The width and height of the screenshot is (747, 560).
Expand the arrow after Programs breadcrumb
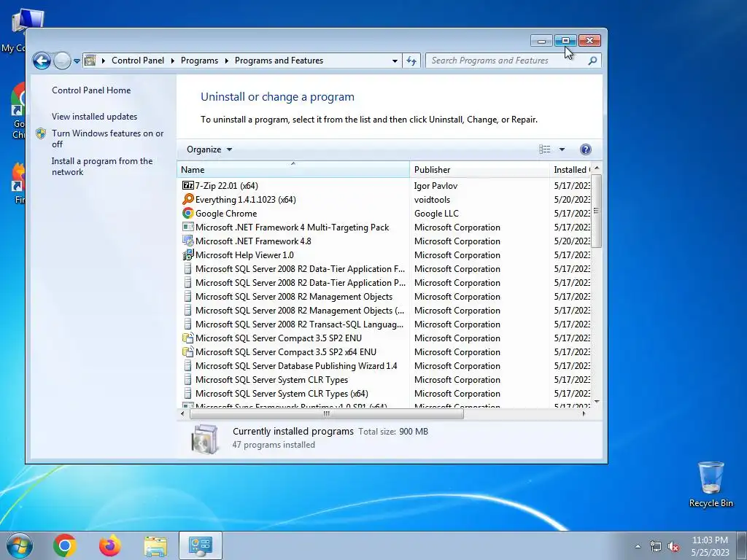point(226,61)
